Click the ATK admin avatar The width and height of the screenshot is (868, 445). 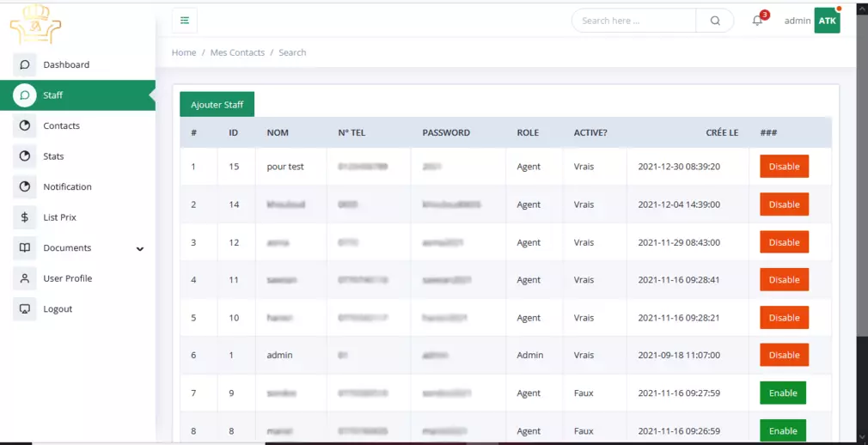(x=827, y=21)
